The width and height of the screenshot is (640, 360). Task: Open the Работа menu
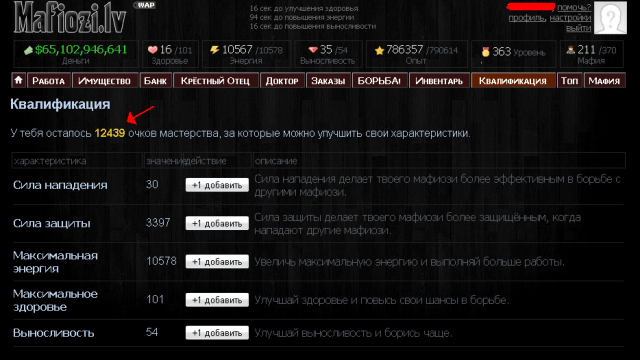point(49,80)
